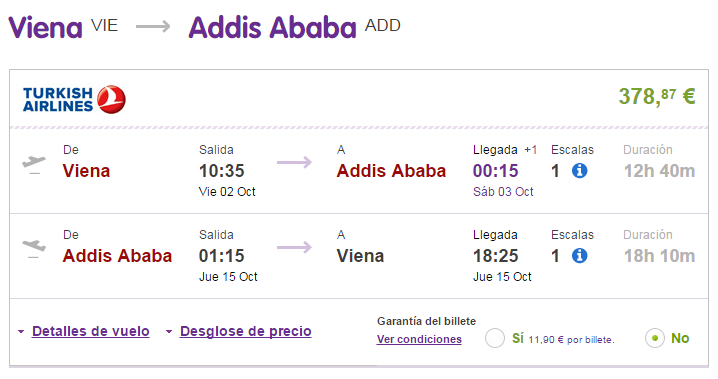Click the 18h 10m return flight duration

[x=659, y=256]
